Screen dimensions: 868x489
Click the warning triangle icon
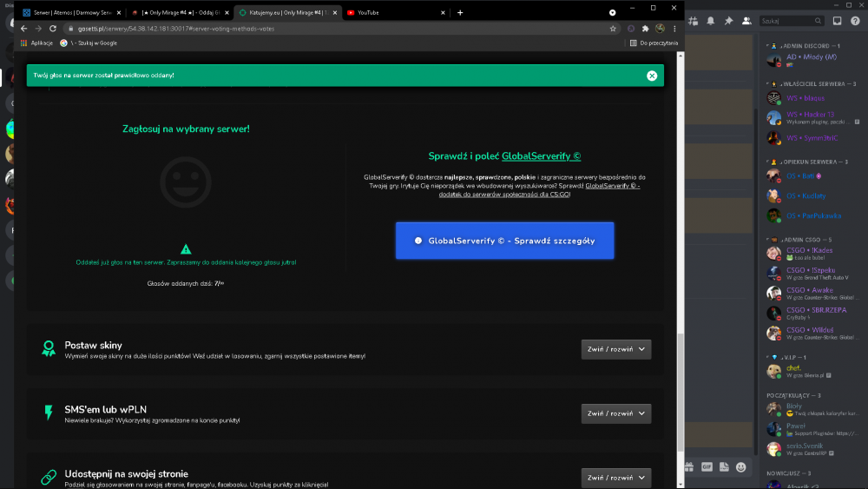point(186,249)
